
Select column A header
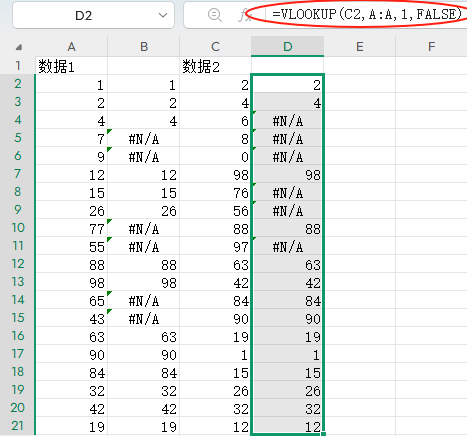pos(71,47)
